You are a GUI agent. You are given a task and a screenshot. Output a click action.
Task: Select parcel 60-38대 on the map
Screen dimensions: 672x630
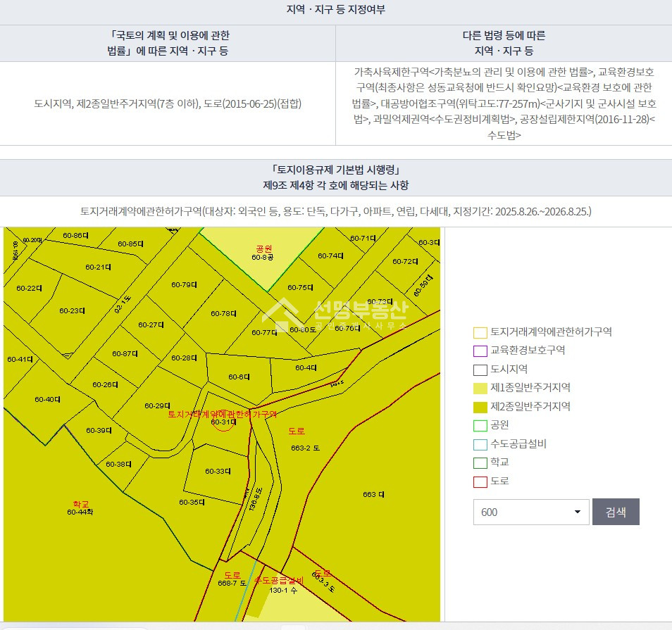(x=118, y=464)
